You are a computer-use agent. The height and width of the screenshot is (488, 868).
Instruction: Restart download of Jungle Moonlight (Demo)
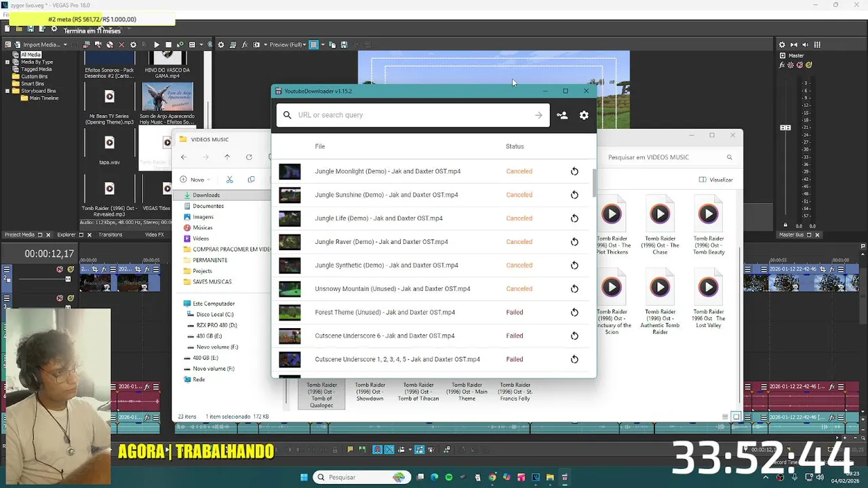574,171
